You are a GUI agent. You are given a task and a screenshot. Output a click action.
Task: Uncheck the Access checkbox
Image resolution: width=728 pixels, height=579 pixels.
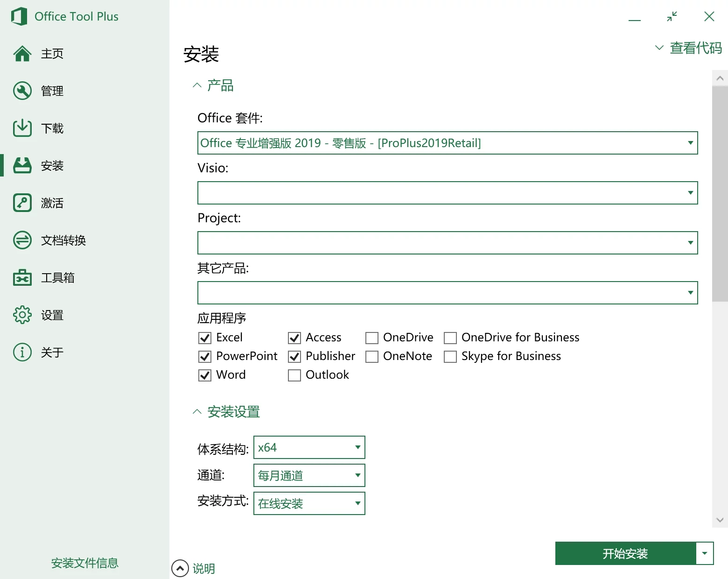(x=294, y=338)
